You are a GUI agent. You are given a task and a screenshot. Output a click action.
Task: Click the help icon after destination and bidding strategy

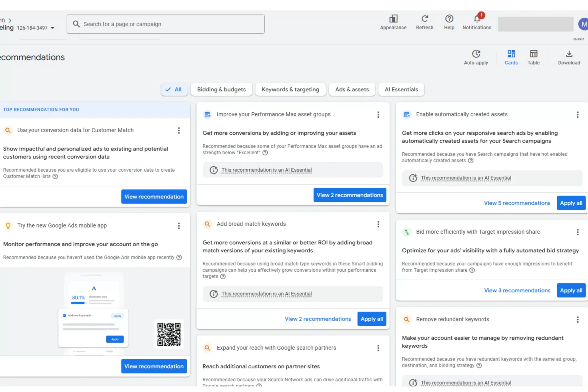(479, 366)
